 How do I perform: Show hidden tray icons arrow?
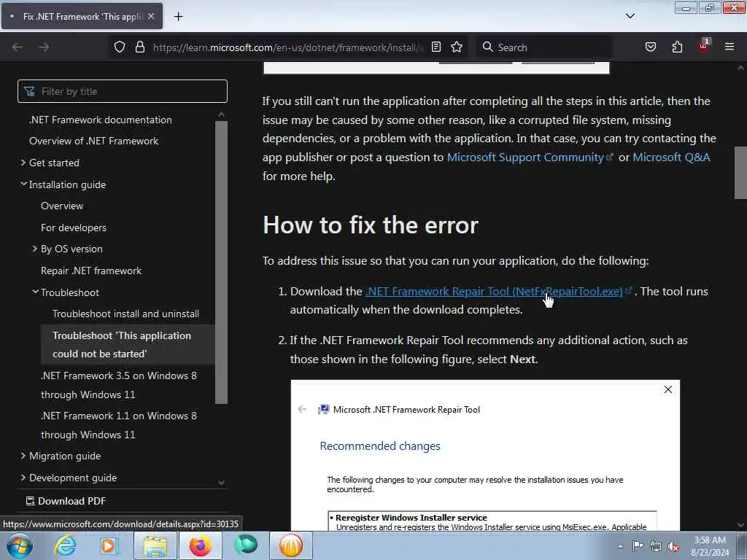click(620, 546)
